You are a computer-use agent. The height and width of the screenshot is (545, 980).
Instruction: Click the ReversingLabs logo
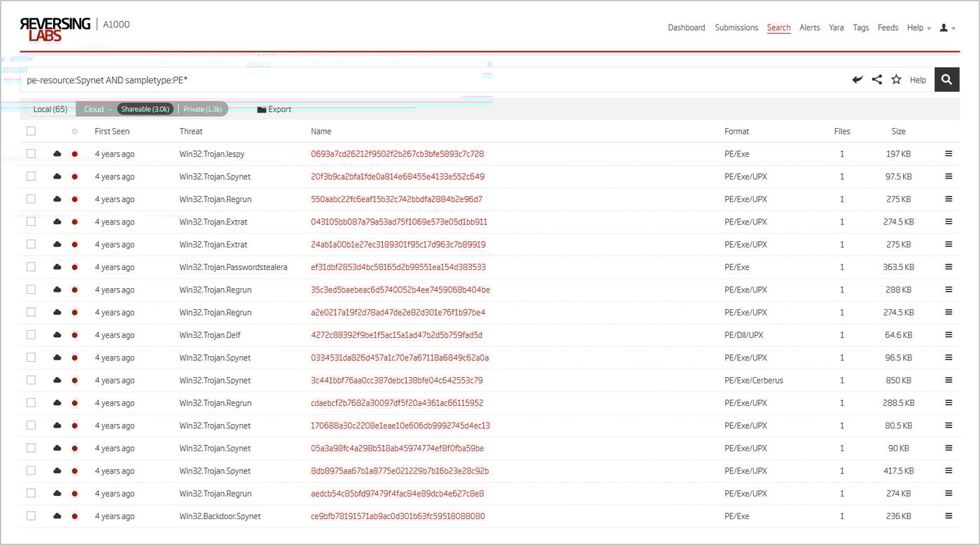tap(55, 29)
